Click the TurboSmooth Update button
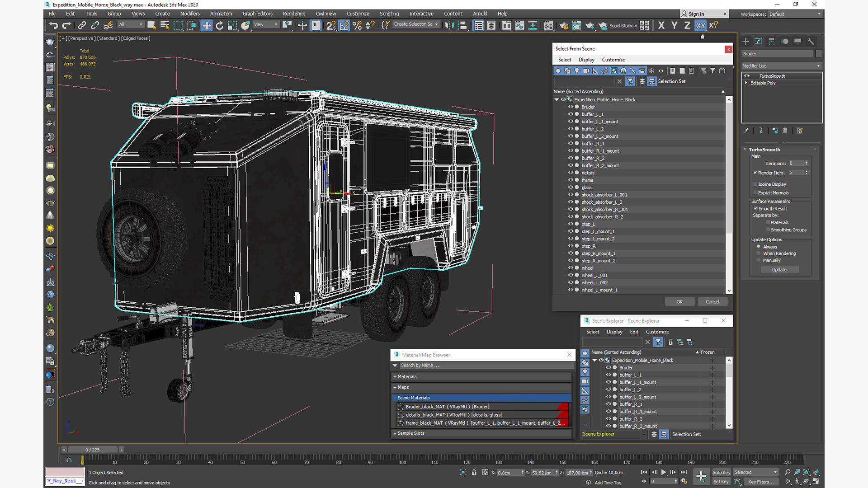The width and height of the screenshot is (868, 488). [779, 269]
